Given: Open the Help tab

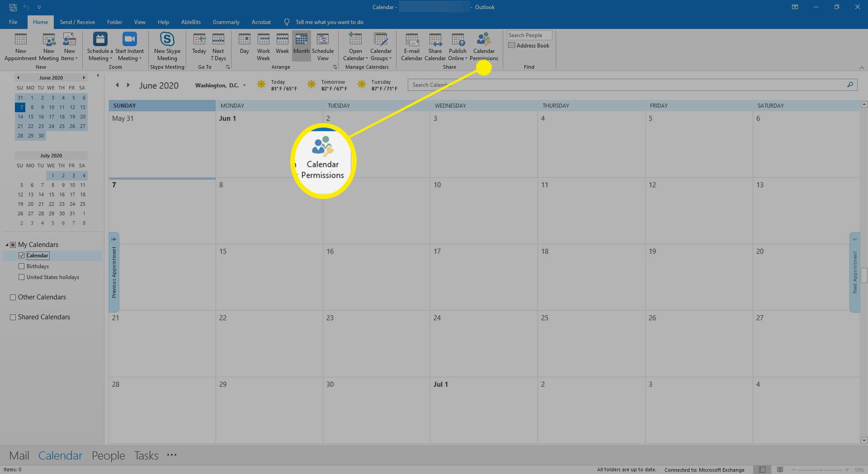Looking at the screenshot, I should coord(163,22).
